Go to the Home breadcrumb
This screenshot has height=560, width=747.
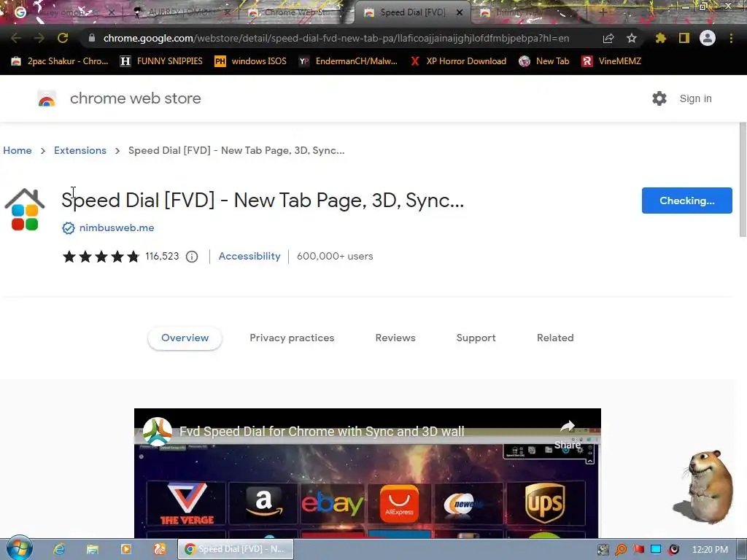tap(18, 150)
